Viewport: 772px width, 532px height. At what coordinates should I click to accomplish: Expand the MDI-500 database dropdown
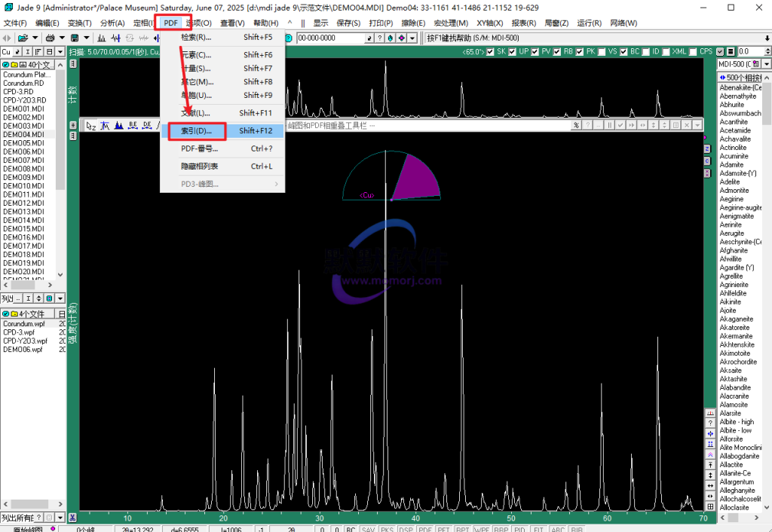coord(767,64)
